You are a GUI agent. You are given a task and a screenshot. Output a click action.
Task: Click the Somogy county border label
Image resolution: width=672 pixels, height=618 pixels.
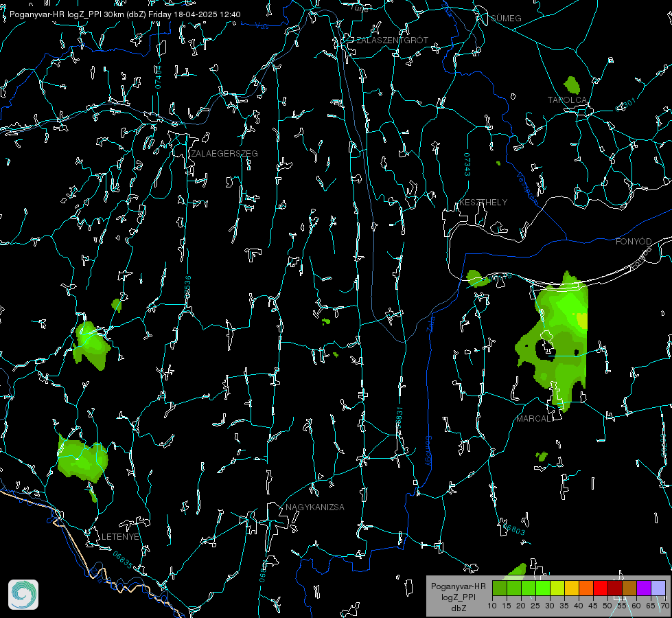[428, 451]
